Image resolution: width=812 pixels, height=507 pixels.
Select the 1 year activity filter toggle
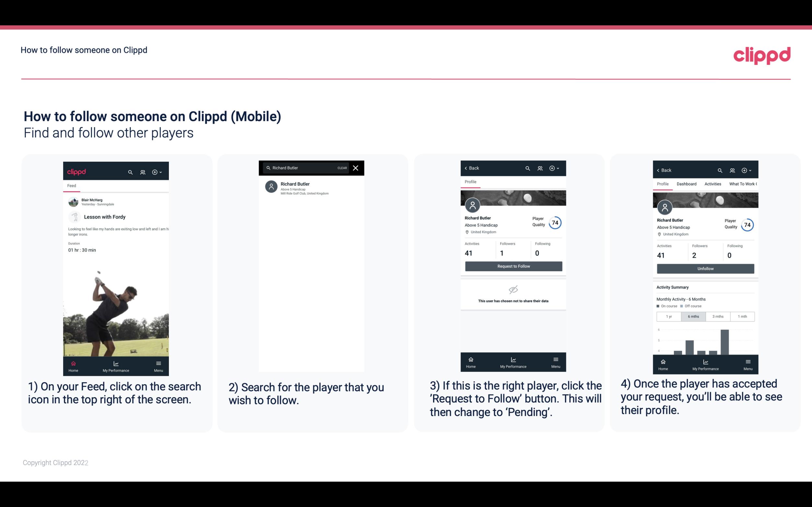[x=669, y=316]
